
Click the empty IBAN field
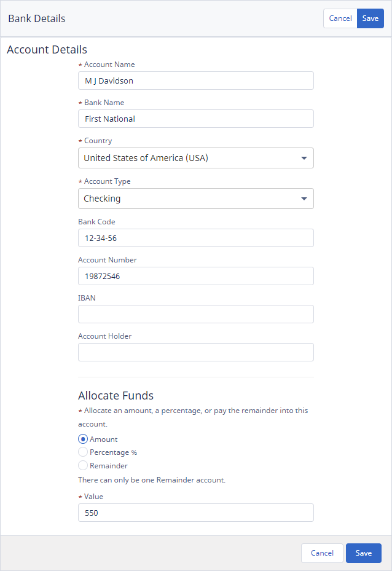[x=195, y=314]
